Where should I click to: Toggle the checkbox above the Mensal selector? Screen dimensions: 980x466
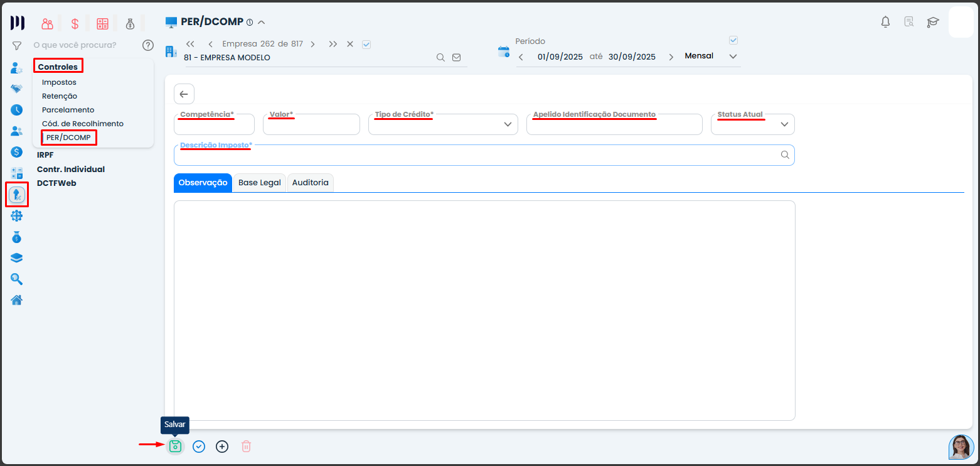tap(733, 40)
